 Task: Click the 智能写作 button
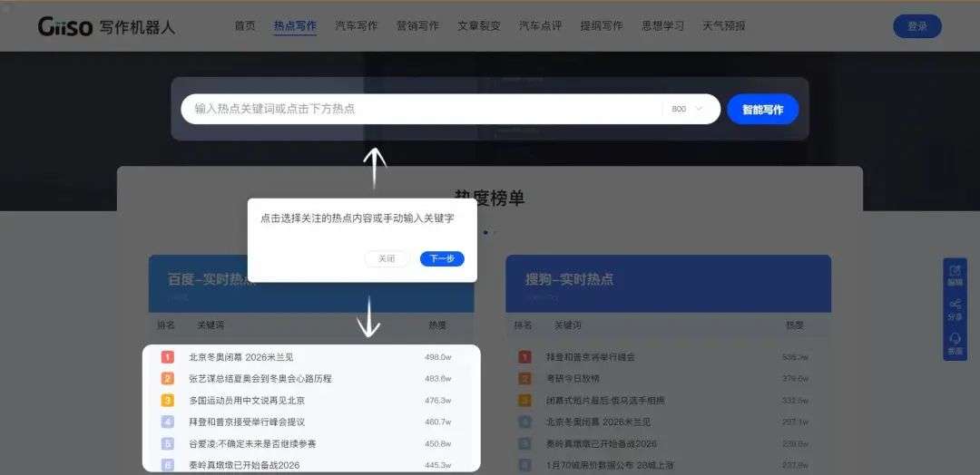click(x=762, y=109)
